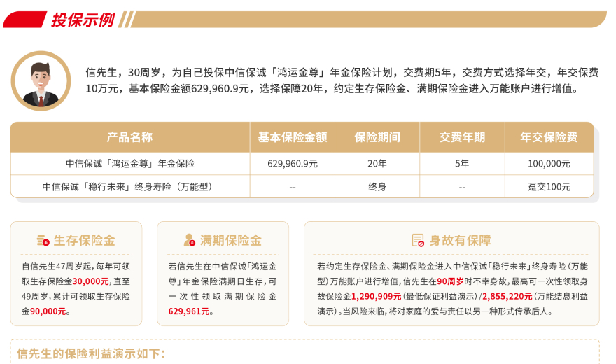Select the 中信保诚「鸿运金尊」年金保险 table row name
The width and height of the screenshot is (616, 364).
click(130, 163)
